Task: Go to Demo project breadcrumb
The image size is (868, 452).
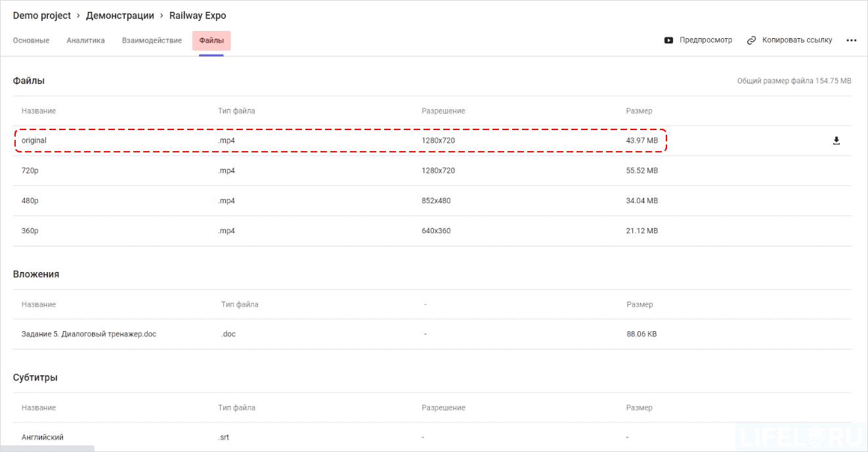Action: pos(42,15)
